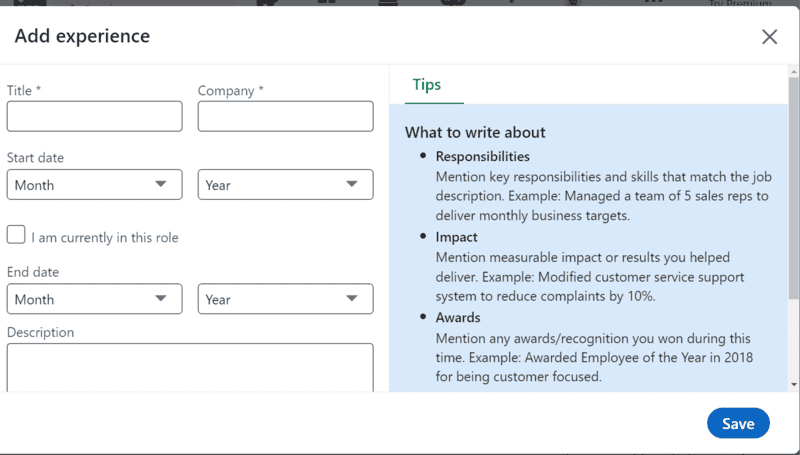Select the Tips tab
800x455 pixels.
427,85
